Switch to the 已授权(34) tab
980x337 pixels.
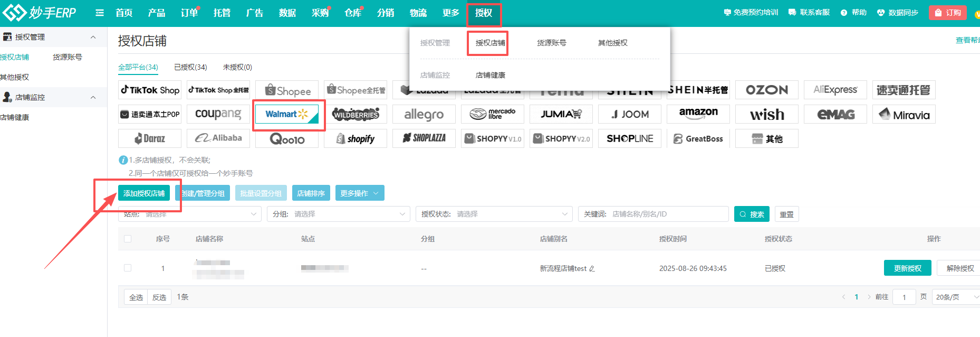(x=190, y=67)
